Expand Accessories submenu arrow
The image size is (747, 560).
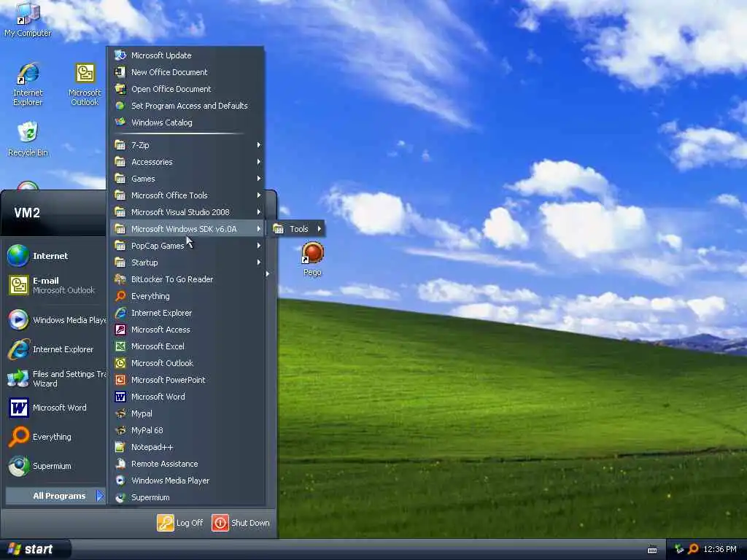click(x=259, y=162)
